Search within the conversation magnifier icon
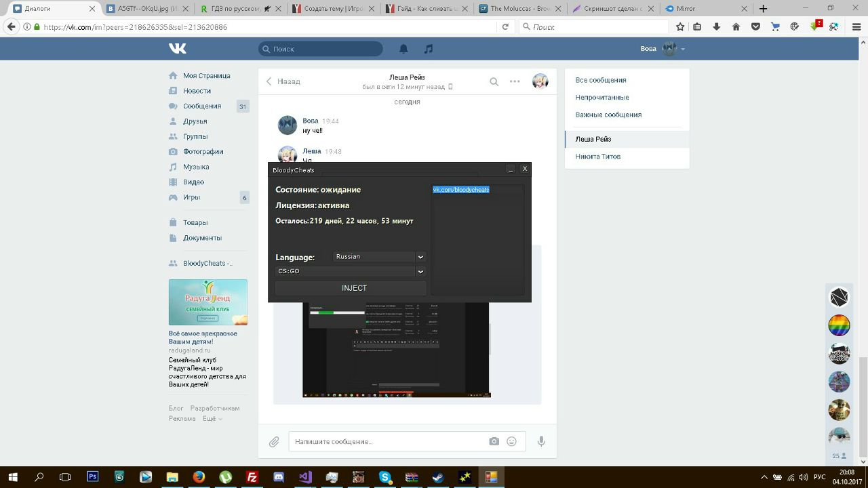Viewport: 868px width, 488px height. coord(494,81)
